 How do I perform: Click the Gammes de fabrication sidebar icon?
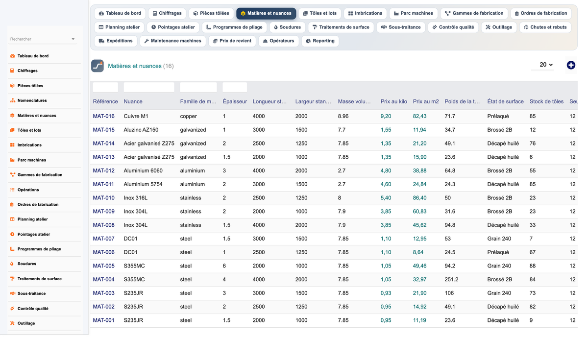[12, 175]
